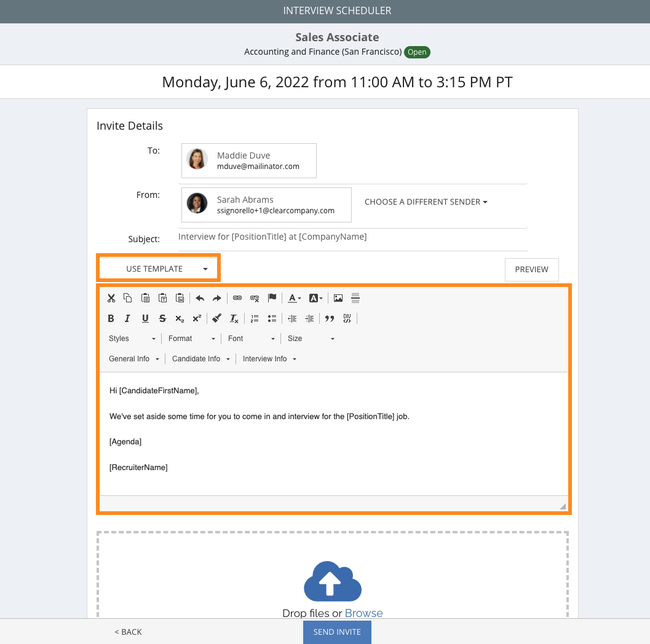Click the editor resize handle corner
Screen dimensions: 650x644
coord(563,506)
